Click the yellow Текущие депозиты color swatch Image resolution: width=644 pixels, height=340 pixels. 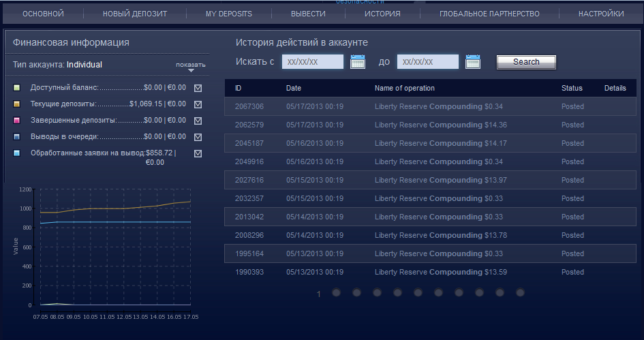tap(17, 104)
